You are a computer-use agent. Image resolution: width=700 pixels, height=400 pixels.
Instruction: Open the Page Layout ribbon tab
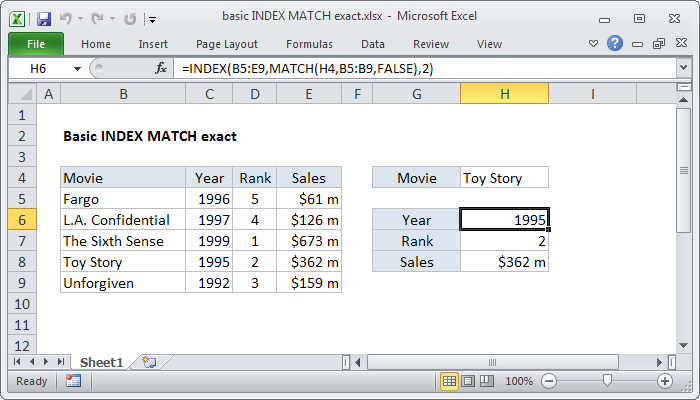226,44
